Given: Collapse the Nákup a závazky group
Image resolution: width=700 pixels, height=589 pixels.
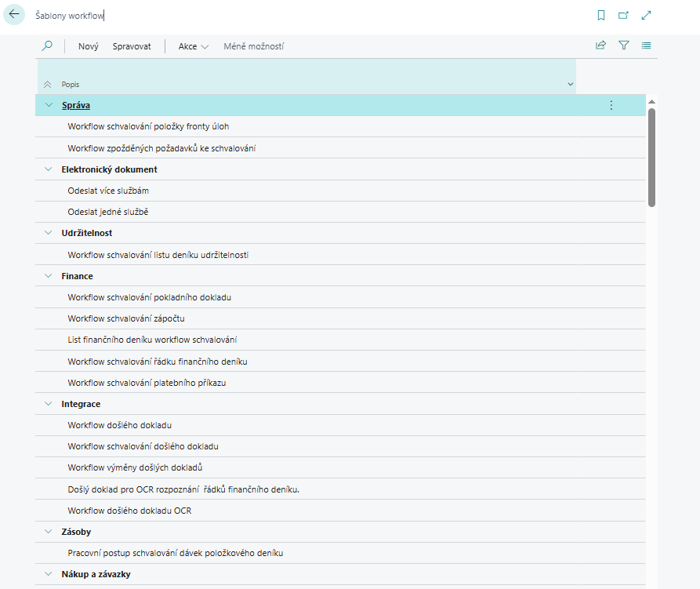Looking at the screenshot, I should (x=49, y=574).
